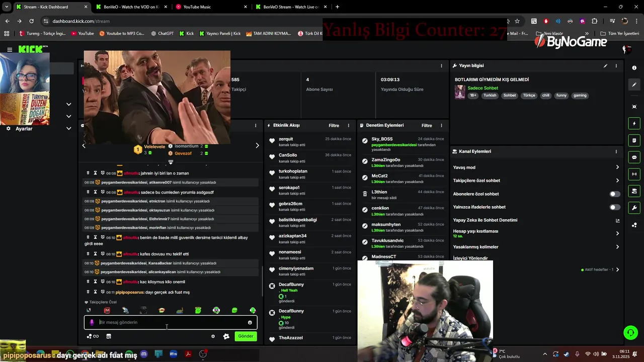Click zerquit in activity feed

click(x=286, y=139)
